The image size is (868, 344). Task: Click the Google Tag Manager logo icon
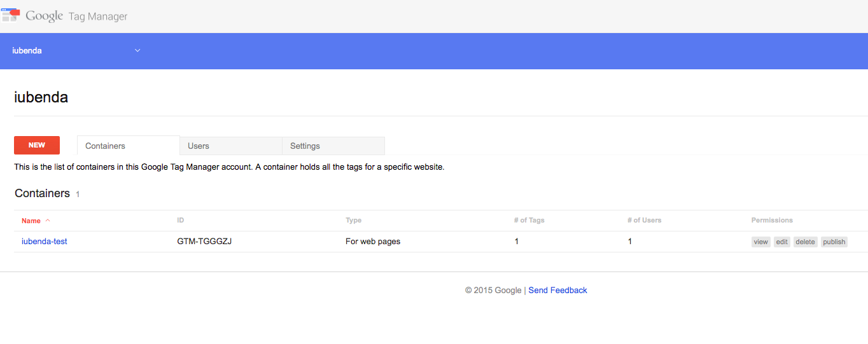(11, 15)
